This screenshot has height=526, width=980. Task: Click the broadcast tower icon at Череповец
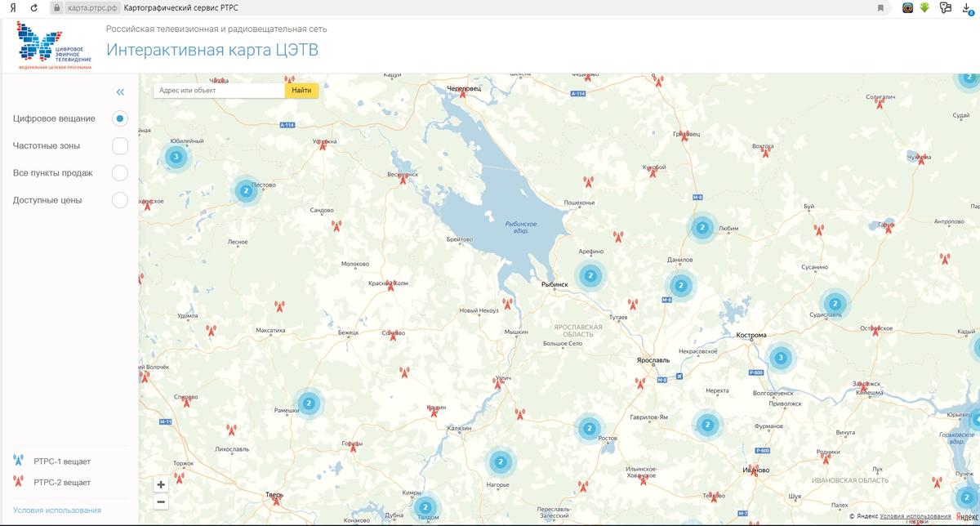pos(464,91)
